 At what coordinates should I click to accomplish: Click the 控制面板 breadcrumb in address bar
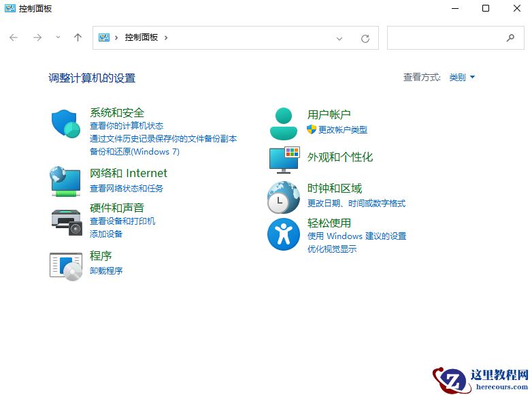coord(141,37)
